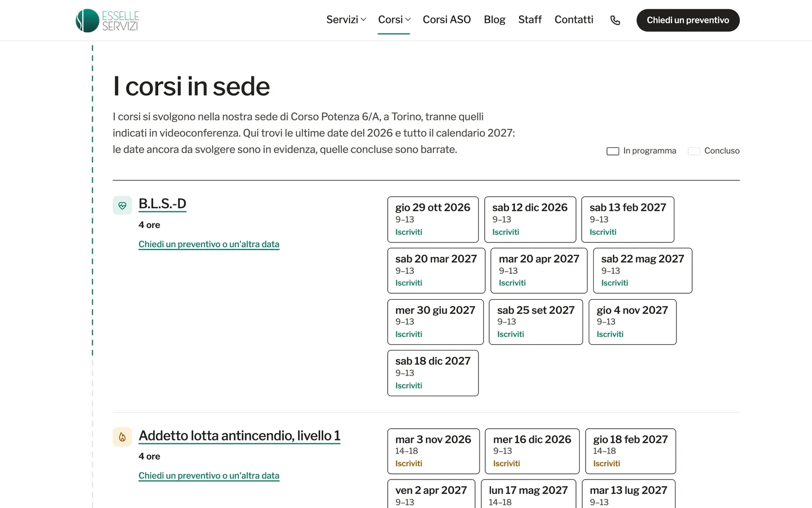Click Iscriviti for sab 25 set 2027

[x=511, y=334]
